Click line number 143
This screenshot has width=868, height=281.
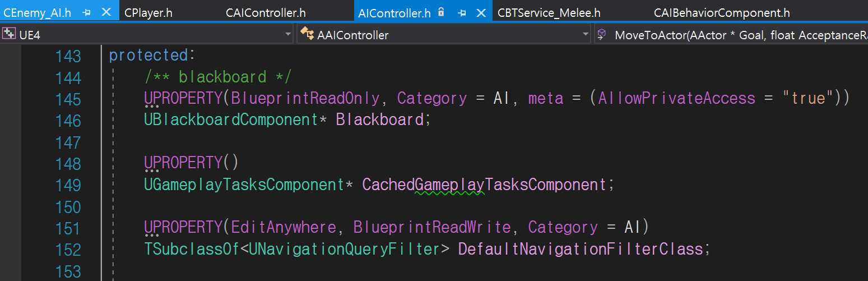click(x=68, y=56)
